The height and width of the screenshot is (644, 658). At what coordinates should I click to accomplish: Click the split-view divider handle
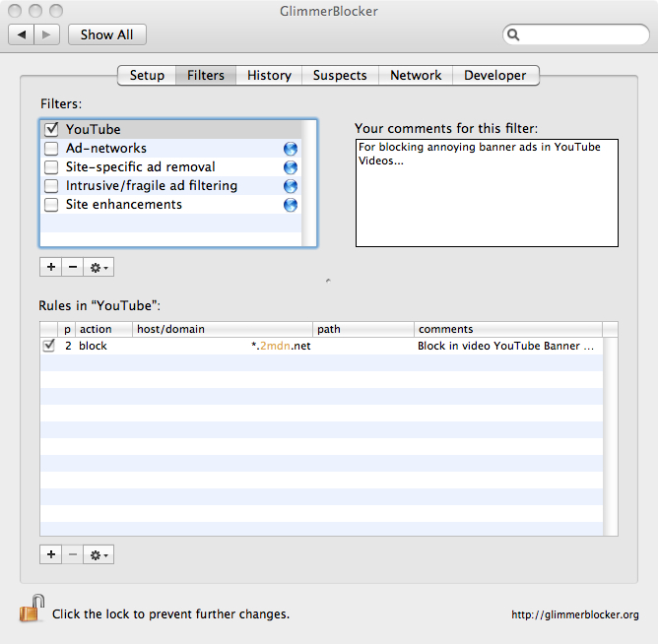pos(328,281)
